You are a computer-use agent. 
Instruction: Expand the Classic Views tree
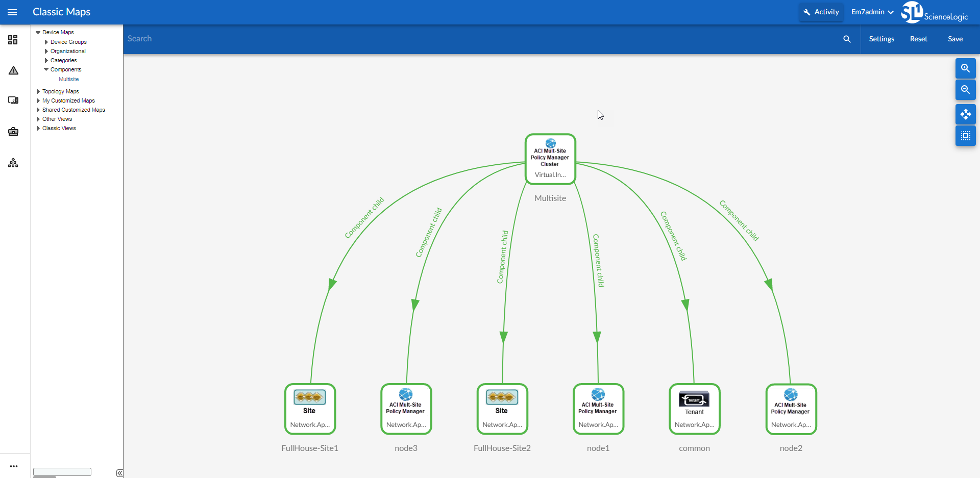coord(38,128)
